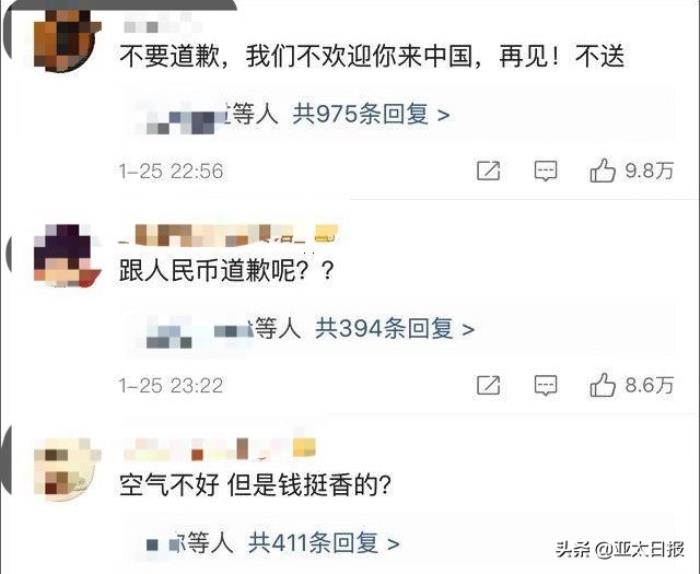This screenshot has height=574, width=700.
Task: Like the comment with 8.6万 likes
Action: pos(602,385)
